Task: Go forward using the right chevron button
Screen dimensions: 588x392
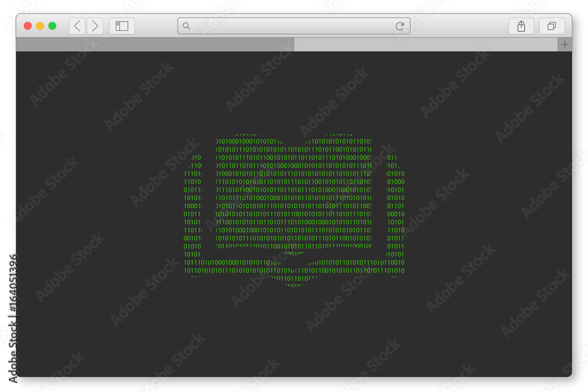Action: (95, 26)
